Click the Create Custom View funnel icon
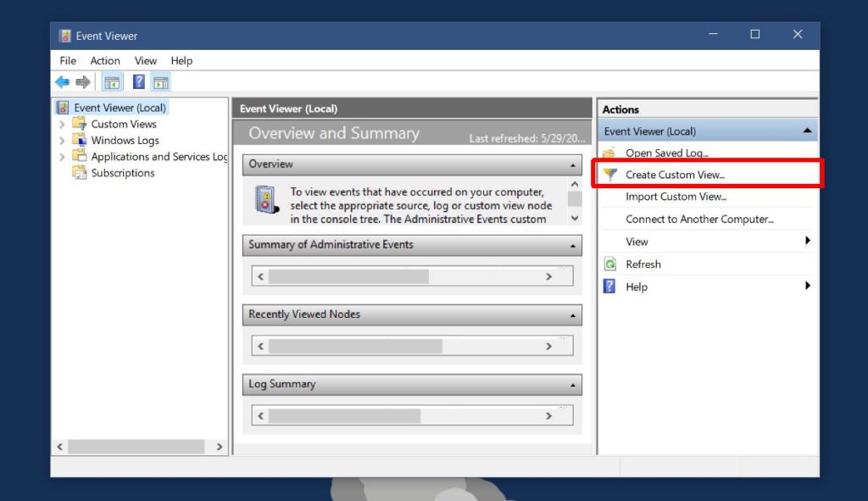868x501 pixels. tap(609, 174)
